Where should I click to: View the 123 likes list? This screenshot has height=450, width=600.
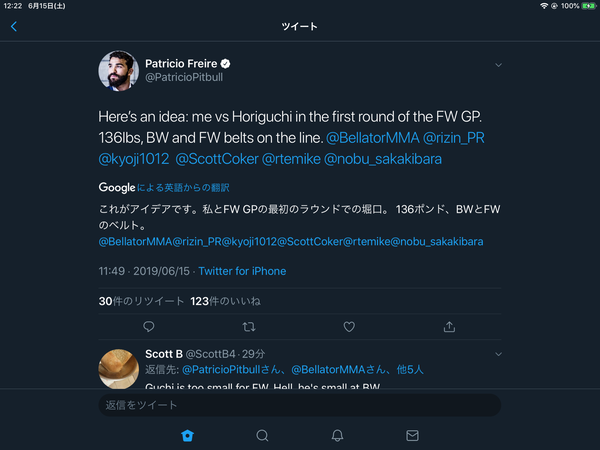(x=225, y=300)
